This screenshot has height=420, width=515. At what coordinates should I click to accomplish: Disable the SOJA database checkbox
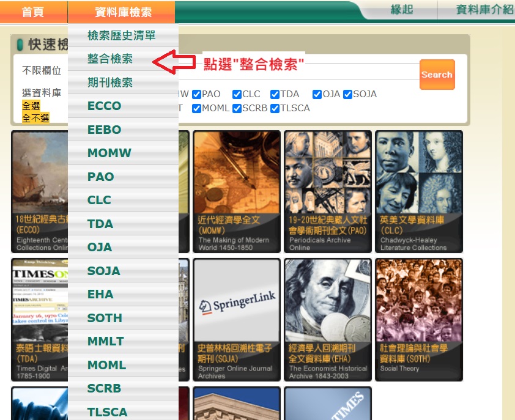tap(347, 95)
